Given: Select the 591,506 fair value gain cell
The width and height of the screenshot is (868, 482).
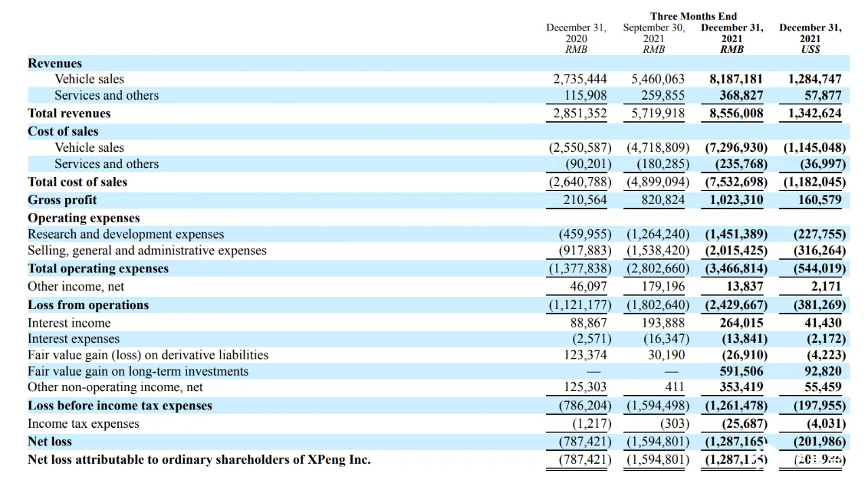Looking at the screenshot, I should 741,371.
